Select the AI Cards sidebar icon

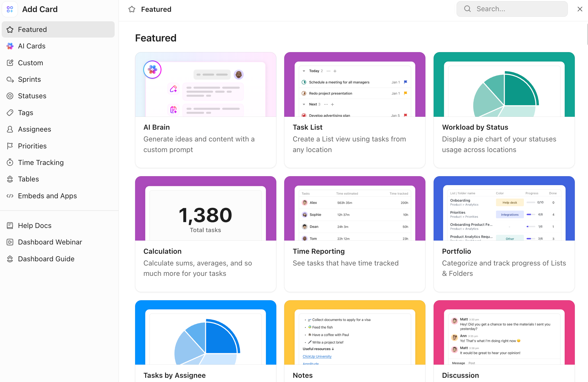[10, 46]
